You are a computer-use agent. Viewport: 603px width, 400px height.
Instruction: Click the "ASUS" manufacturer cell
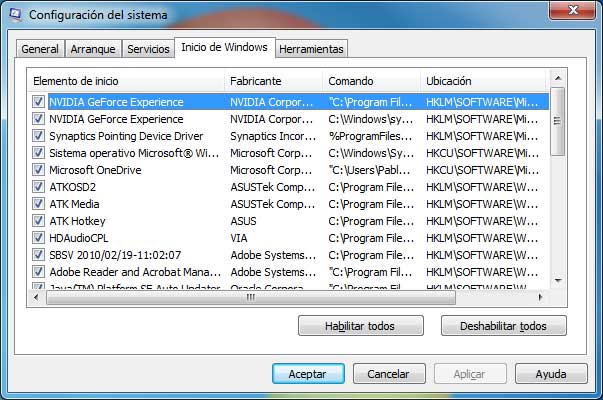tap(243, 221)
